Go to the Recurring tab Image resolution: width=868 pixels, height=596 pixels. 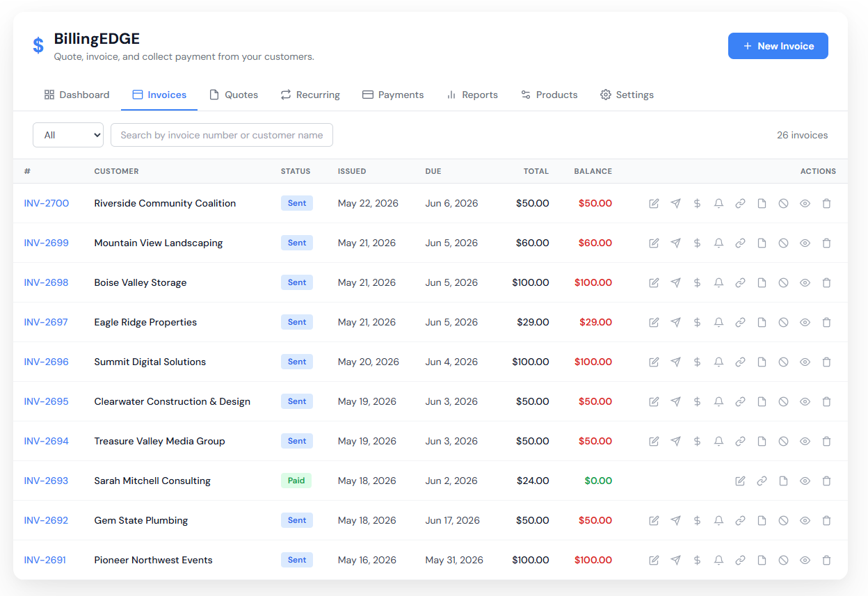coord(310,95)
